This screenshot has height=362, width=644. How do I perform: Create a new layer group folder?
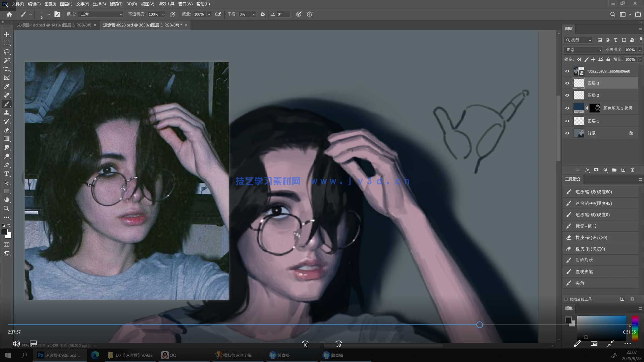(x=614, y=170)
